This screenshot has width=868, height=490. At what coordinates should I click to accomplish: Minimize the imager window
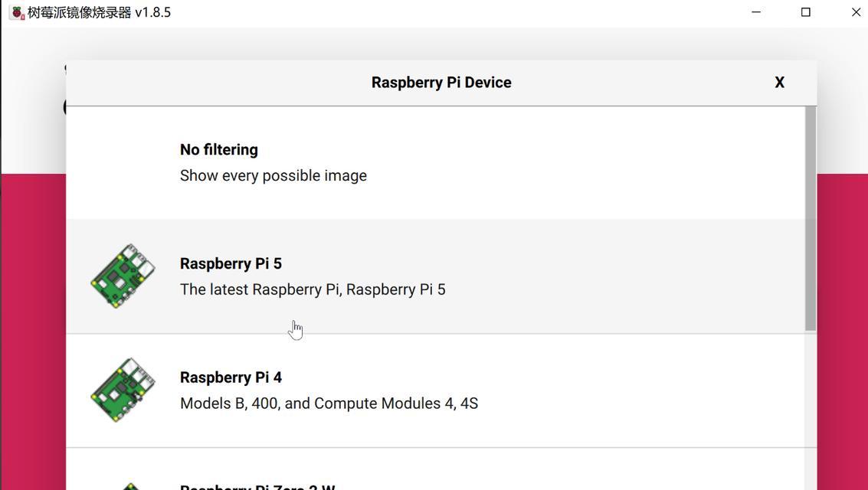(x=756, y=12)
